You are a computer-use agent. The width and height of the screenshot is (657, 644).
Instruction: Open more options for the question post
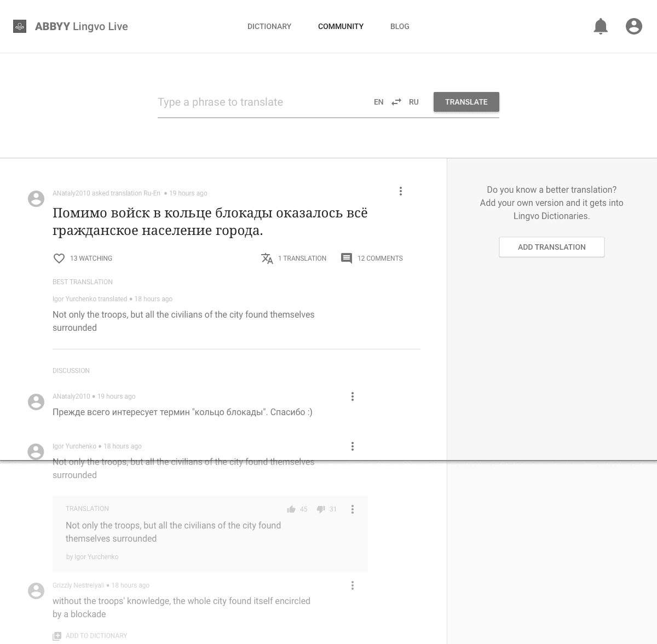pos(401,191)
